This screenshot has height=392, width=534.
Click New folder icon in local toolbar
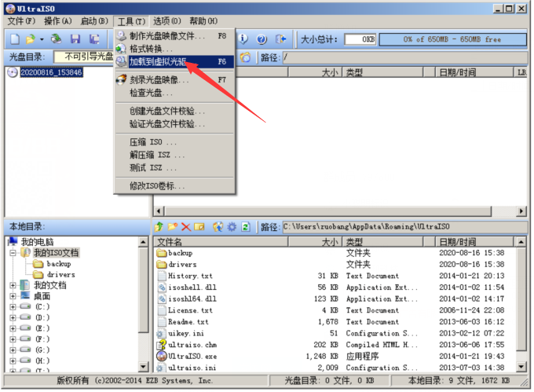(172, 226)
